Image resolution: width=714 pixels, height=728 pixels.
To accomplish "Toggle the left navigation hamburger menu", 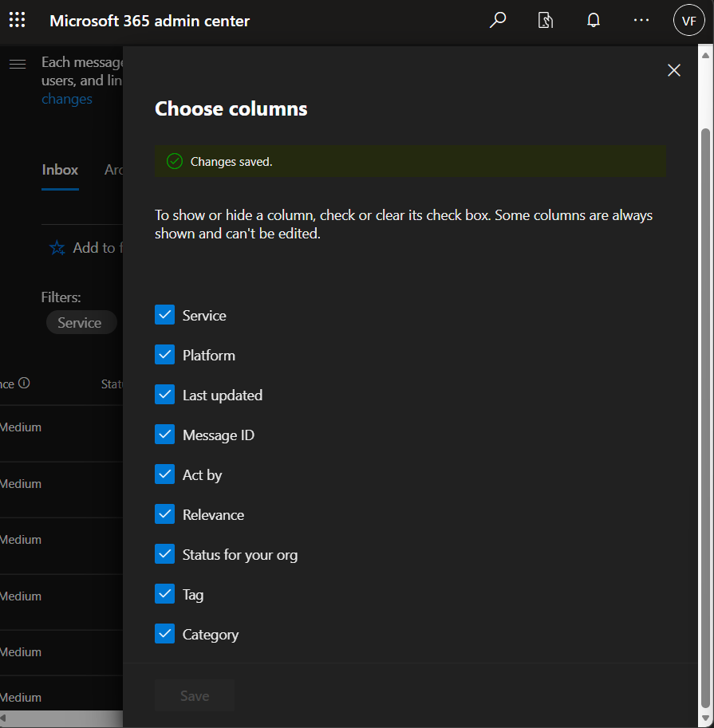I will pyautogui.click(x=18, y=63).
